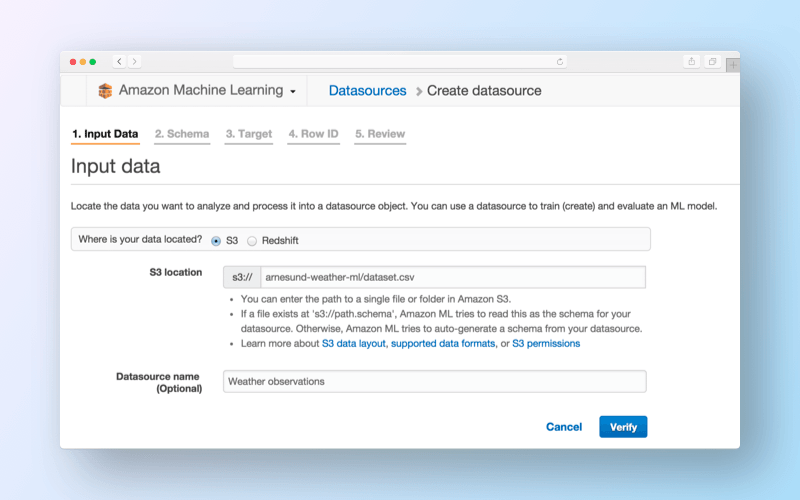Viewport: 800px width, 500px height.
Task: Minimize the window with the yellow button
Action: click(x=83, y=62)
